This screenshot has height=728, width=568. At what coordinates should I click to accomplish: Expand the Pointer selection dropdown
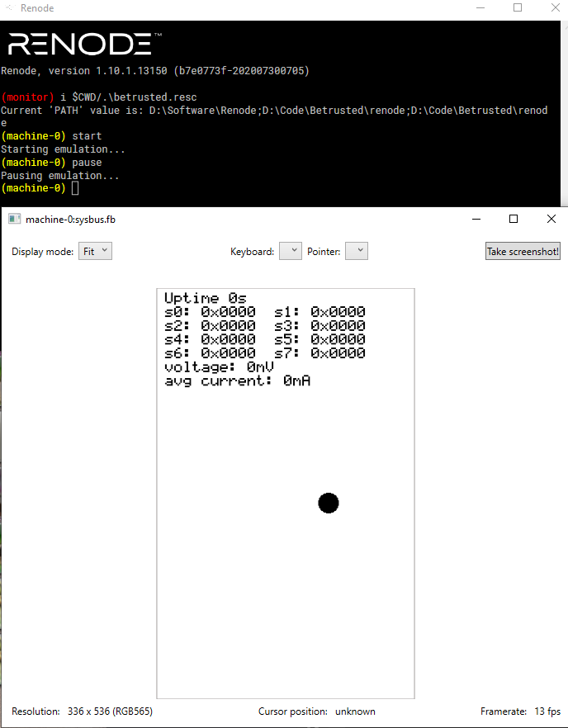pyautogui.click(x=357, y=251)
